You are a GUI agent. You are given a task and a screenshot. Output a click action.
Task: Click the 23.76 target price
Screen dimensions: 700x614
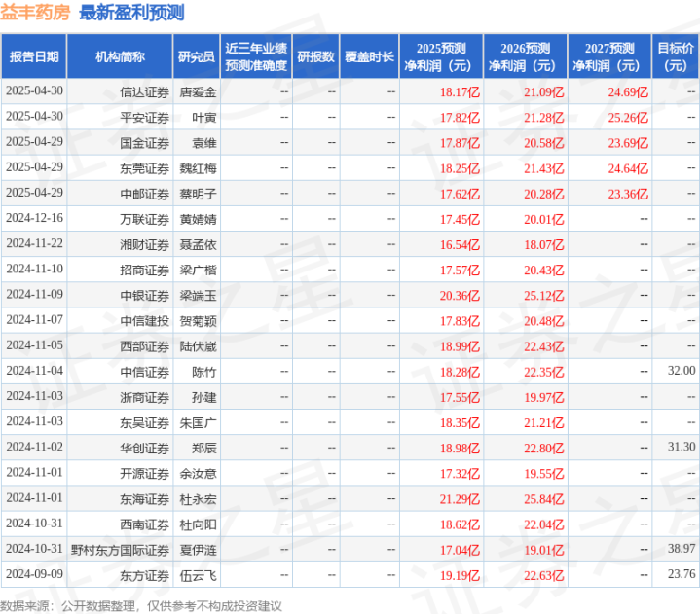point(682,574)
